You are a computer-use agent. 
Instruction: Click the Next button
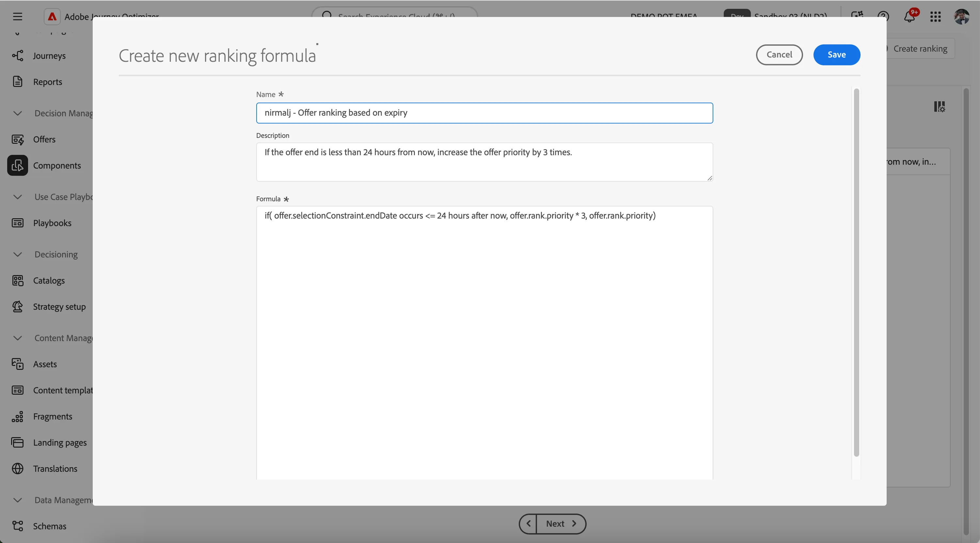(x=561, y=524)
